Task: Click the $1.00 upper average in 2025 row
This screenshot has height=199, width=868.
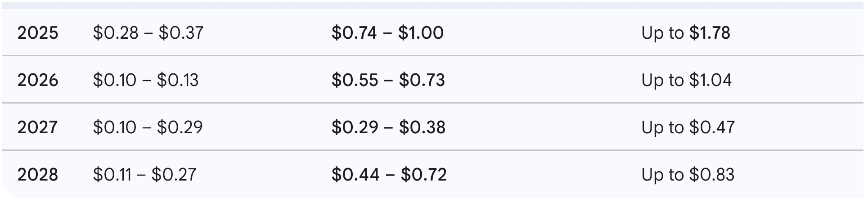Action: pos(421,33)
